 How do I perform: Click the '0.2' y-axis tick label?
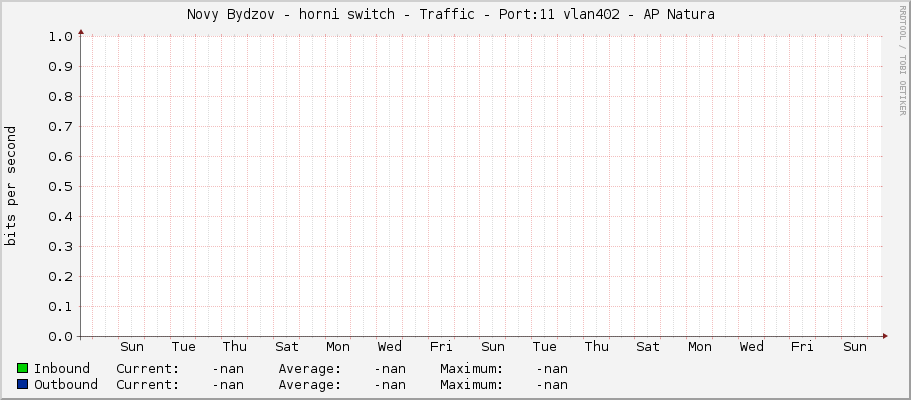pyautogui.click(x=60, y=277)
